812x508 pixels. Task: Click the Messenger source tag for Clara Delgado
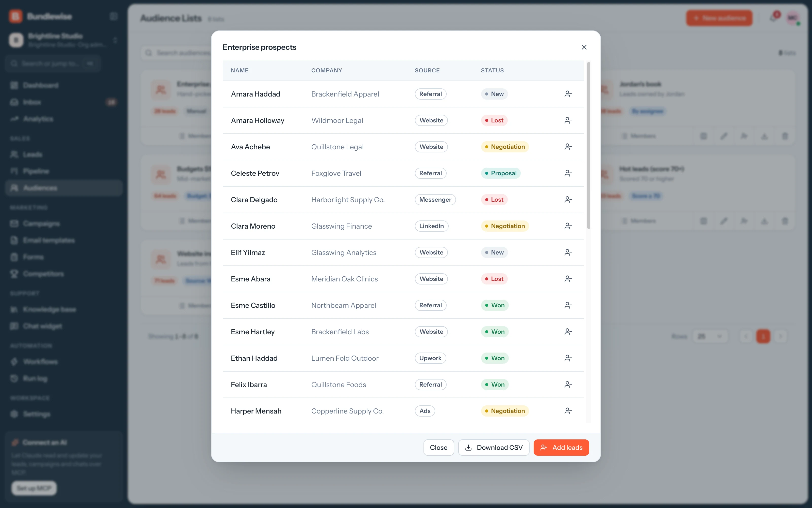tap(435, 200)
